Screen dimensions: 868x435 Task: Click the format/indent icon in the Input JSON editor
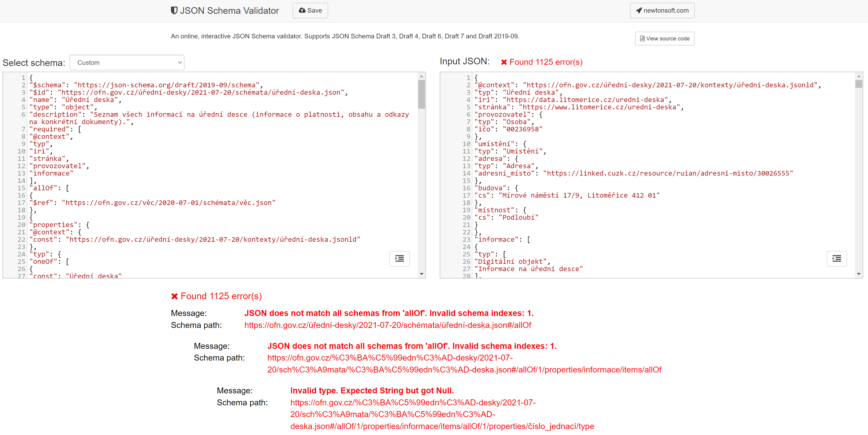point(837,259)
